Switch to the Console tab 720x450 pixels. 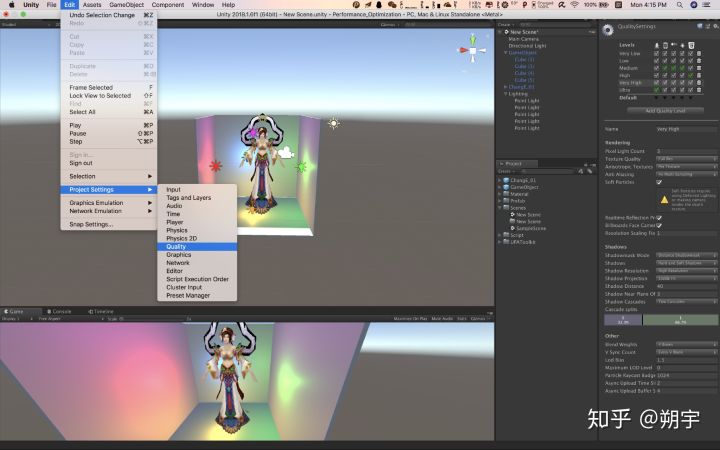[x=60, y=311]
